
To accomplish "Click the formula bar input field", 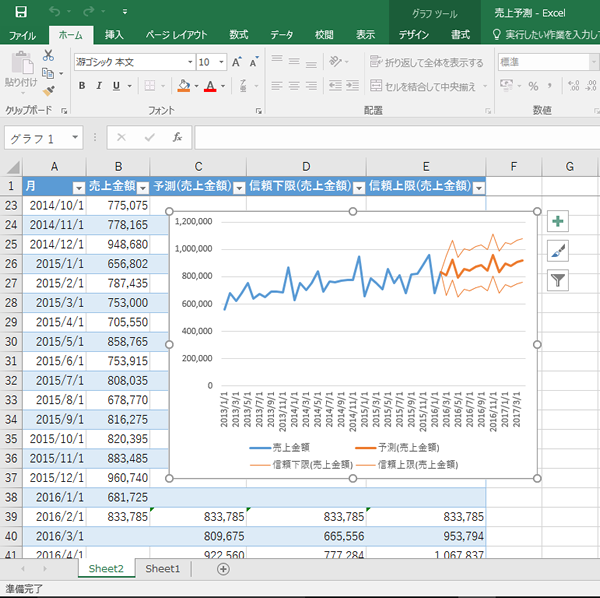I will (397, 137).
